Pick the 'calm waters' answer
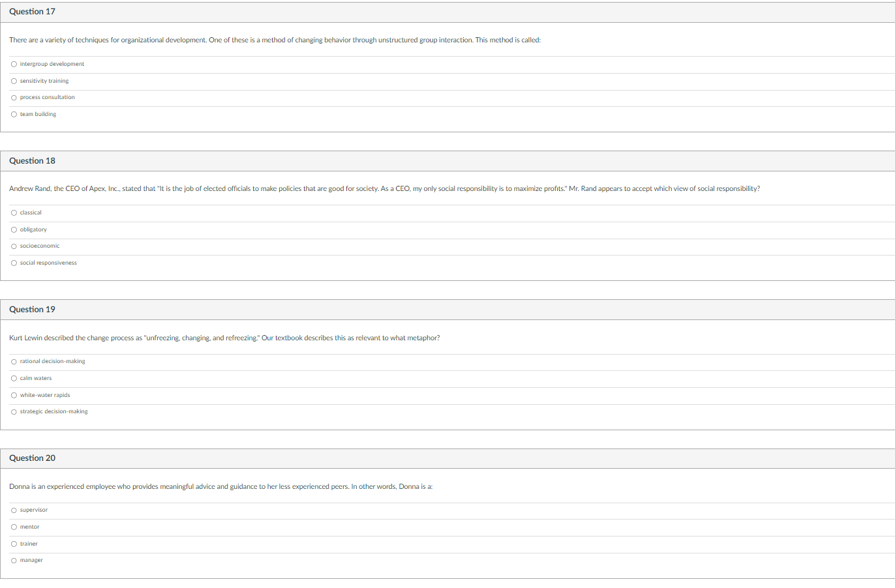The height and width of the screenshot is (588, 895). point(14,378)
